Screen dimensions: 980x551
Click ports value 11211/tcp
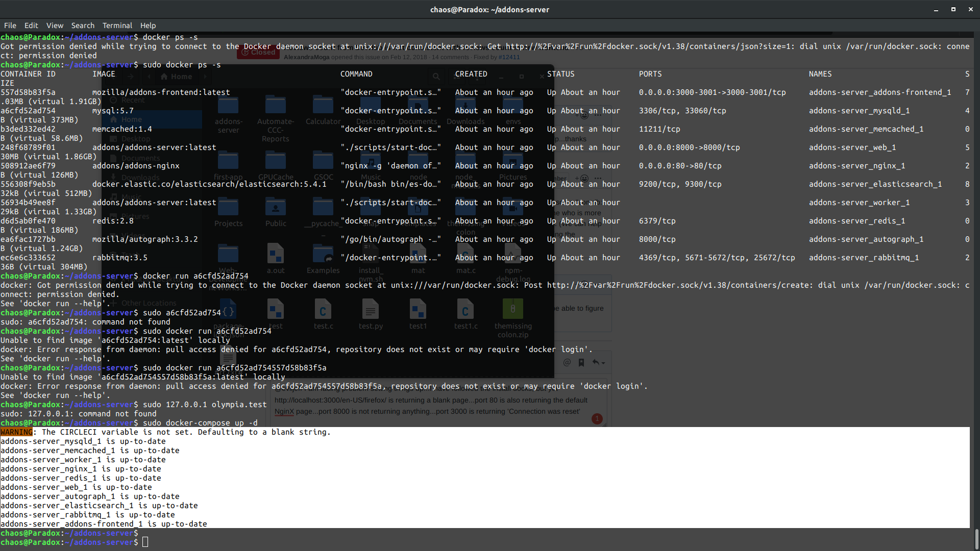659,129
